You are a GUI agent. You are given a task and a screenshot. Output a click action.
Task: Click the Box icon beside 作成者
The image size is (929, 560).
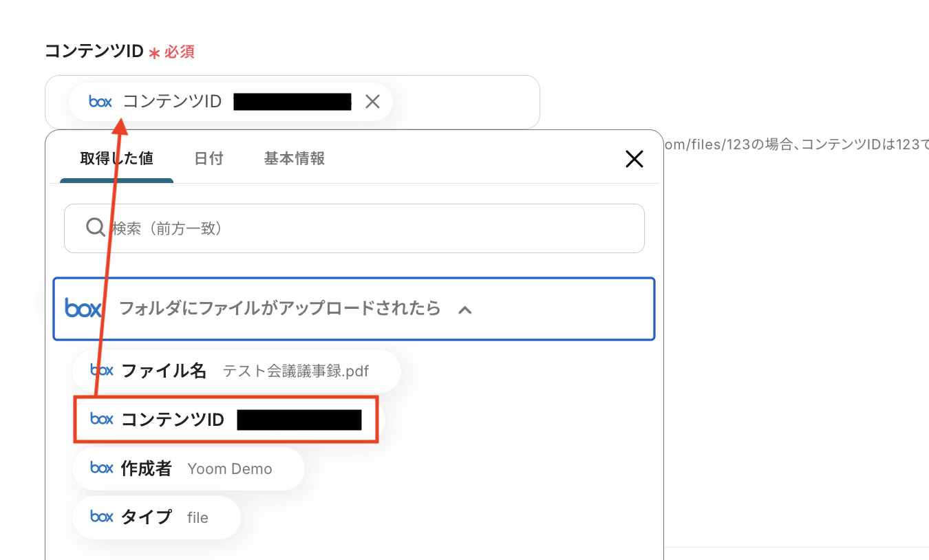[x=102, y=469]
